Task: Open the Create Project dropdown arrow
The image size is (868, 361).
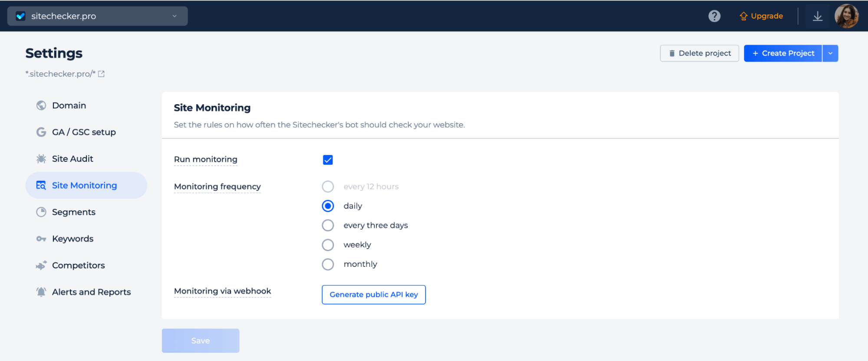Action: [x=830, y=53]
